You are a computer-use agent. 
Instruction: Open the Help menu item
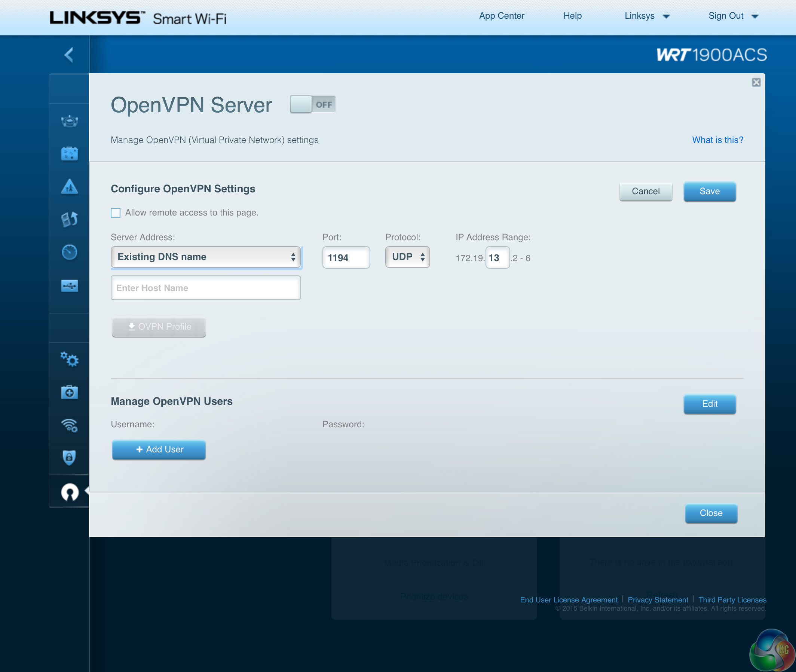pos(572,16)
